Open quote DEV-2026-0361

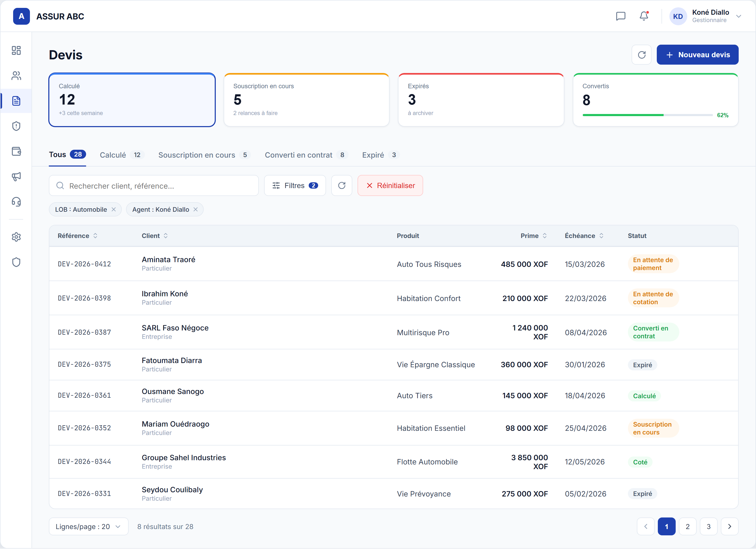coord(84,395)
